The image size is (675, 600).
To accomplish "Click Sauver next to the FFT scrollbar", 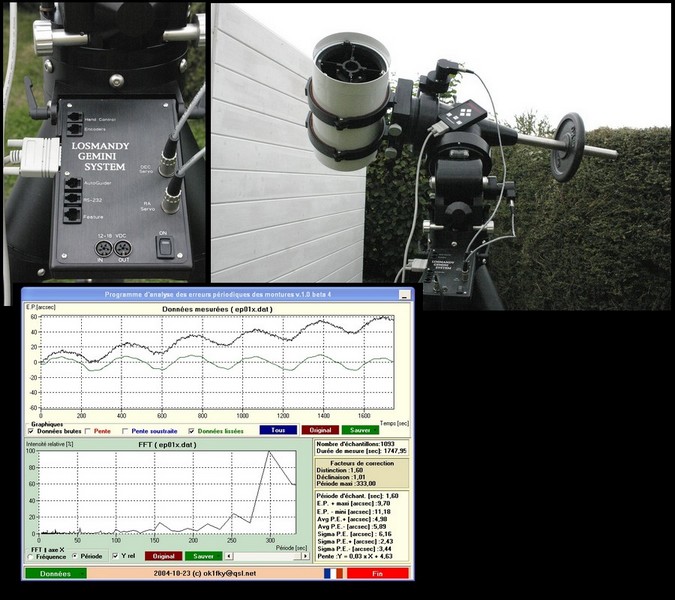I will [204, 556].
